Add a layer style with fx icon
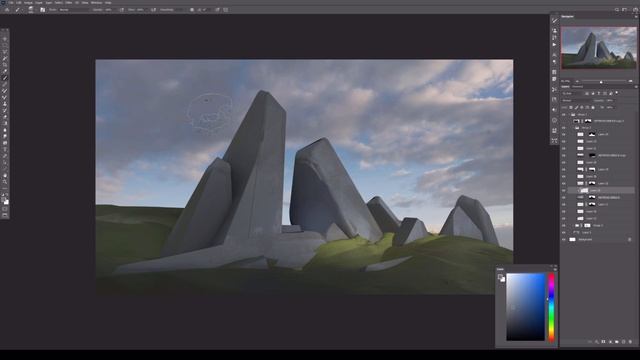640x360 pixels. pos(596,342)
